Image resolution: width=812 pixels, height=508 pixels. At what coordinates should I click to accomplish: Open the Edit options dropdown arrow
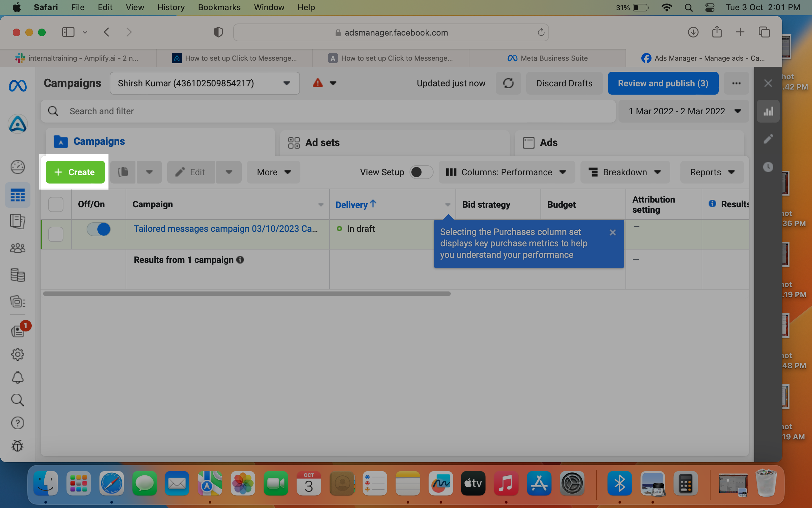point(229,172)
